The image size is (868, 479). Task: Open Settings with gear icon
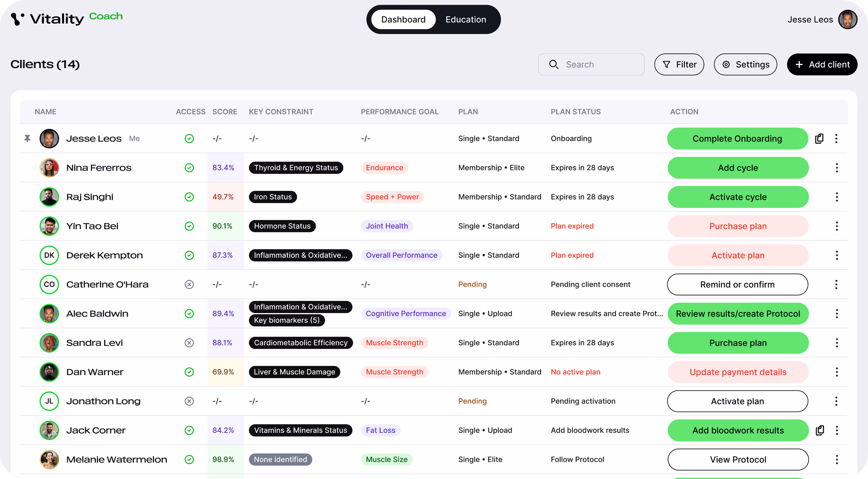click(745, 64)
